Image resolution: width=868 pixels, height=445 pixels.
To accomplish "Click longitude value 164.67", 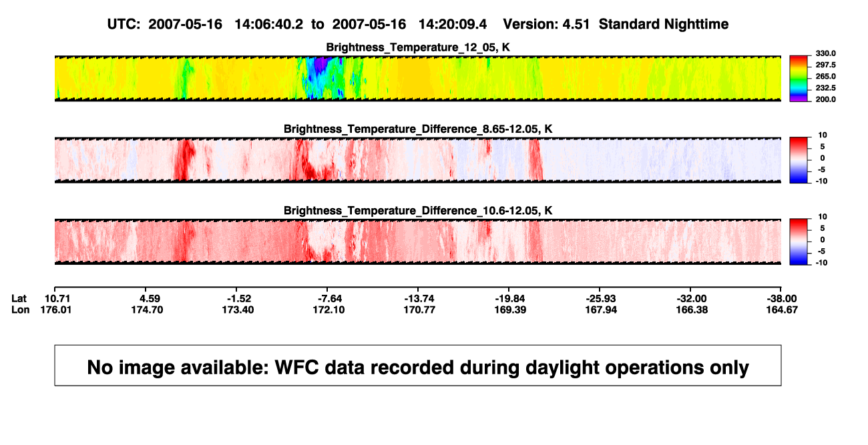I will pyautogui.click(x=781, y=310).
